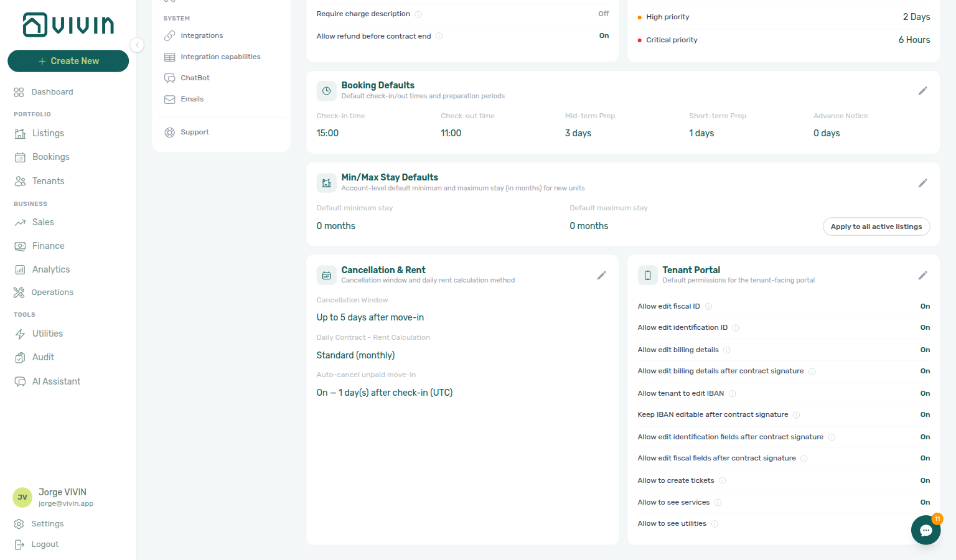The width and height of the screenshot is (956, 560).
Task: Click the Integration capabilities table icon
Action: pos(169,57)
